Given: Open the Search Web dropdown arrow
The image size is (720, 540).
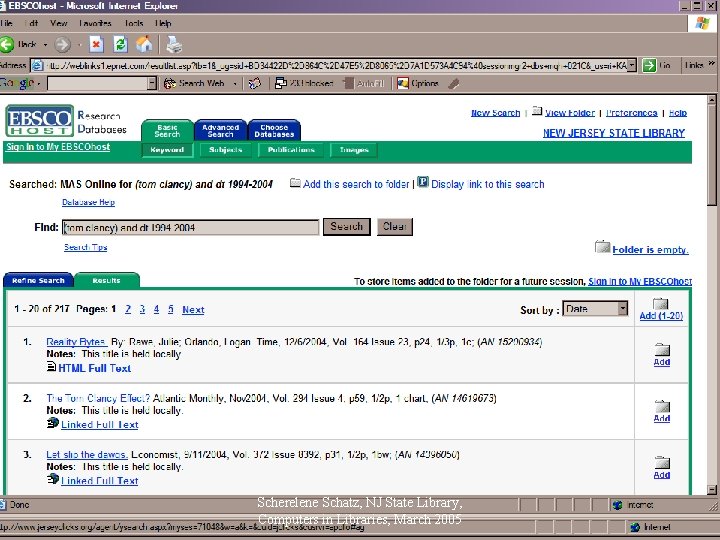Looking at the screenshot, I should (235, 84).
